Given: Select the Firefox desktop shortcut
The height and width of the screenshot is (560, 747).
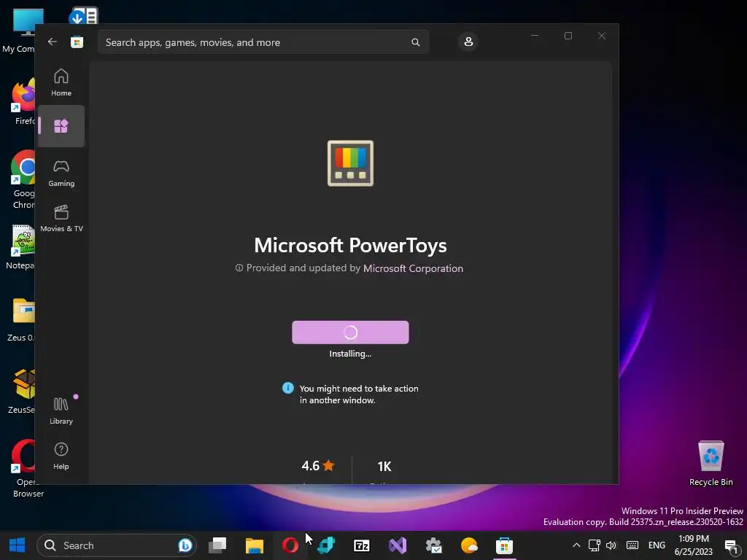Looking at the screenshot, I should pos(23,102).
